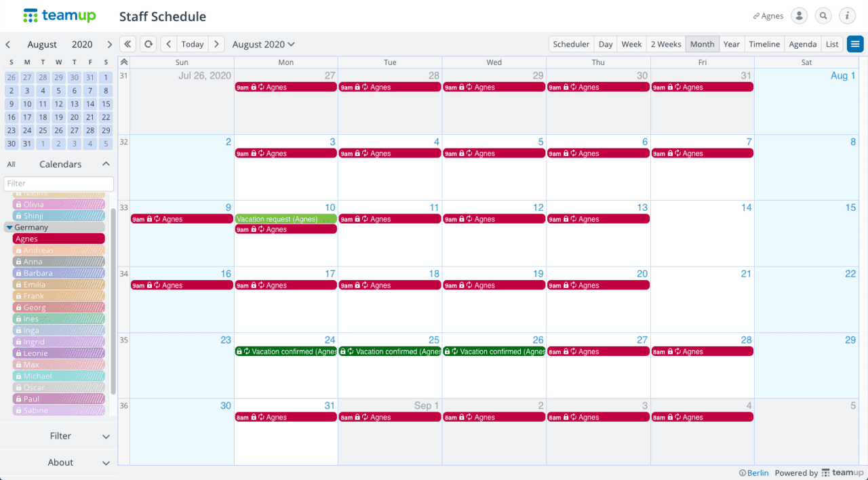The height and width of the screenshot is (480, 868).
Task: Jump back with the double-arrow icon
Action: pos(127,43)
